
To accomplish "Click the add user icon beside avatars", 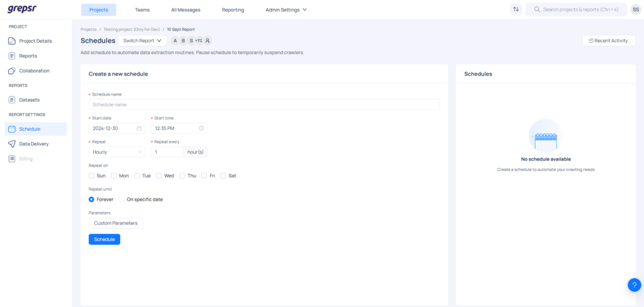I will point(208,41).
